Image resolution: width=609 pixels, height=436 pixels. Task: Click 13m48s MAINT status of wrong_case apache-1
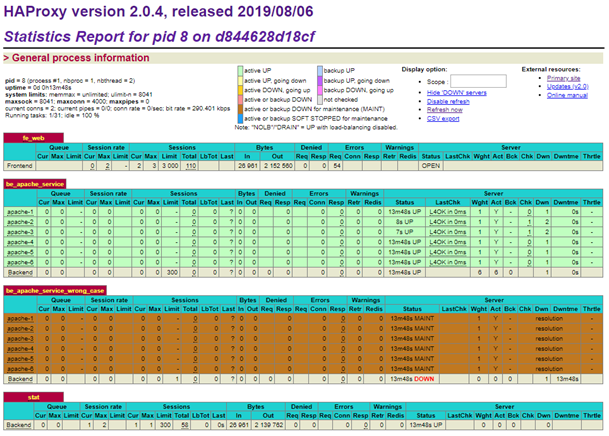pyautogui.click(x=412, y=318)
